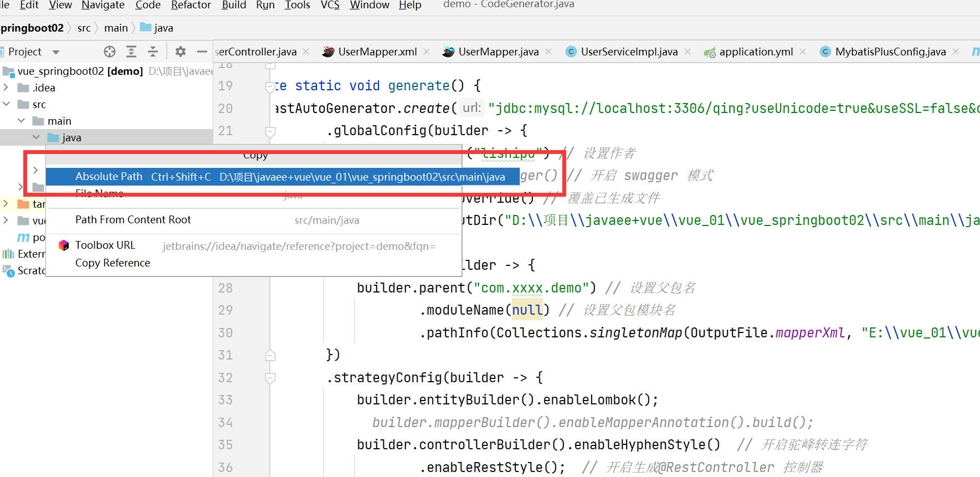The height and width of the screenshot is (477, 980).
Task: Open the Help menu
Action: click(410, 5)
